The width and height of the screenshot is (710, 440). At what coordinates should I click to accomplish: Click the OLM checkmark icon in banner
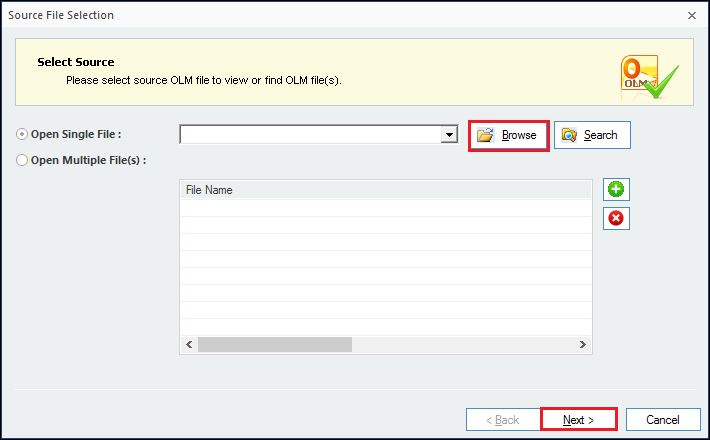tap(649, 77)
